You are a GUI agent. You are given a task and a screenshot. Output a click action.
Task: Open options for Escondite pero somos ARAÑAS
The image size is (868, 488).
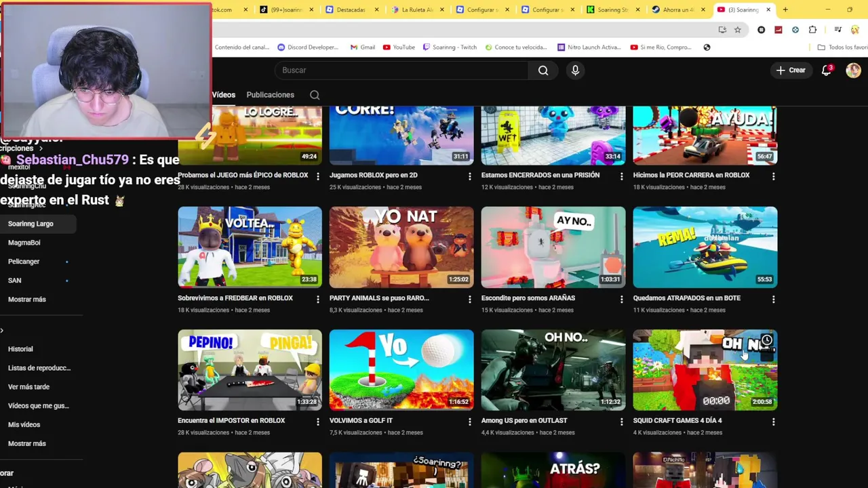click(x=622, y=299)
